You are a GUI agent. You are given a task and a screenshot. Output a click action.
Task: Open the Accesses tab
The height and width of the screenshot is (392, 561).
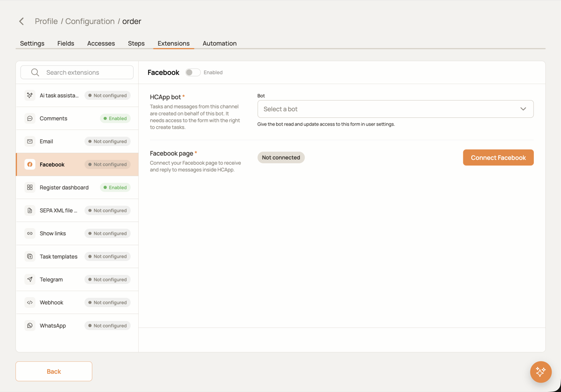(x=101, y=43)
